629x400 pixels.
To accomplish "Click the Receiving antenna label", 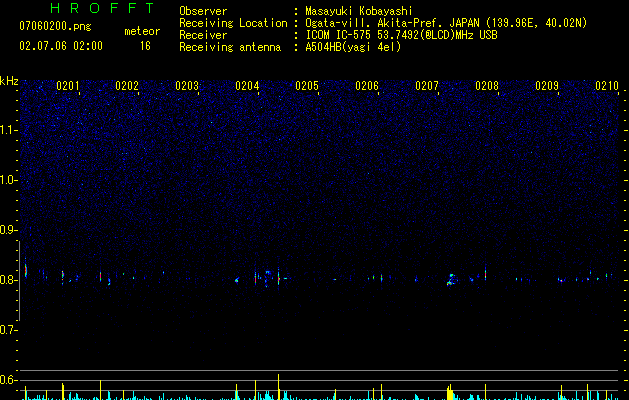I will pos(230,47).
